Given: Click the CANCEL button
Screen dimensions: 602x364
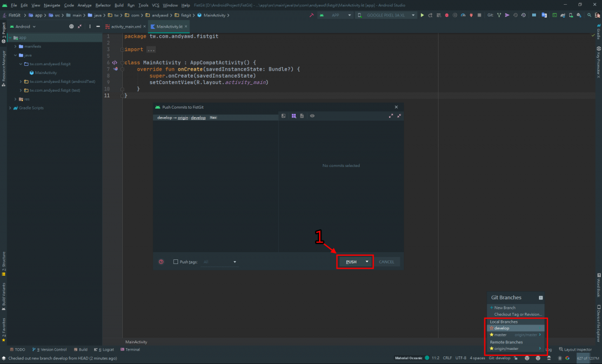Looking at the screenshot, I should point(386,262).
